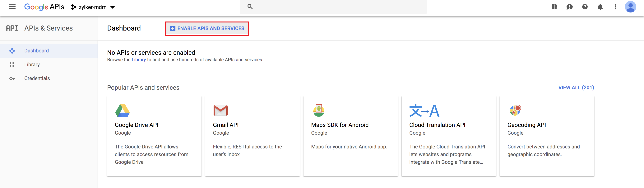Click 'Convert between addresses' description text
The image size is (644, 188).
point(544,150)
